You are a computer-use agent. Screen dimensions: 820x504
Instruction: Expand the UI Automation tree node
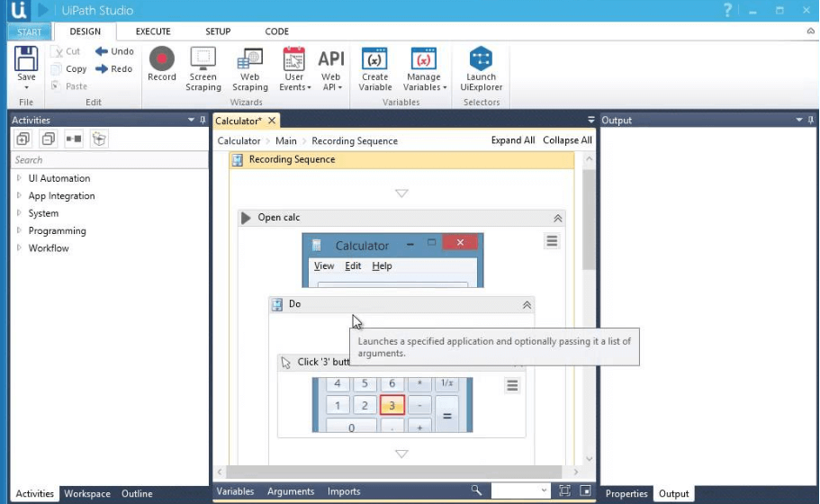[x=19, y=178]
